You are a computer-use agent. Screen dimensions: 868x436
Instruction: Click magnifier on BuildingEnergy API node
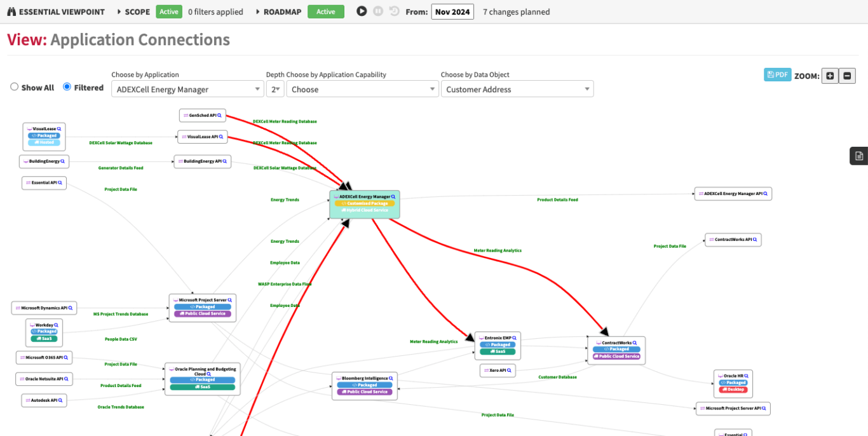pos(225,161)
